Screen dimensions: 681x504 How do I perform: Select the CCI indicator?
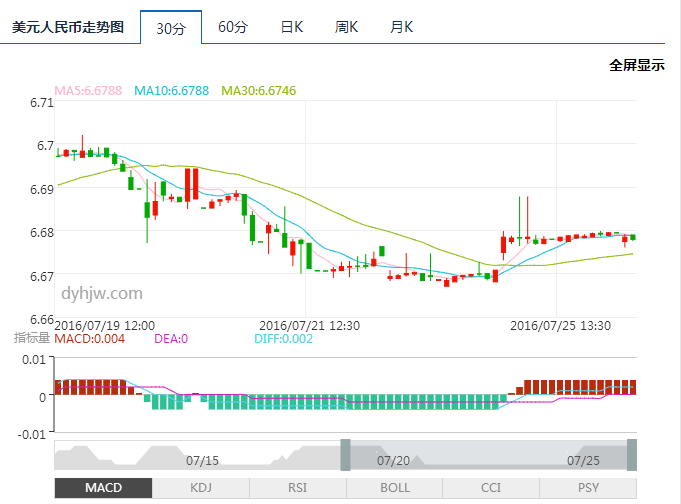(491, 487)
